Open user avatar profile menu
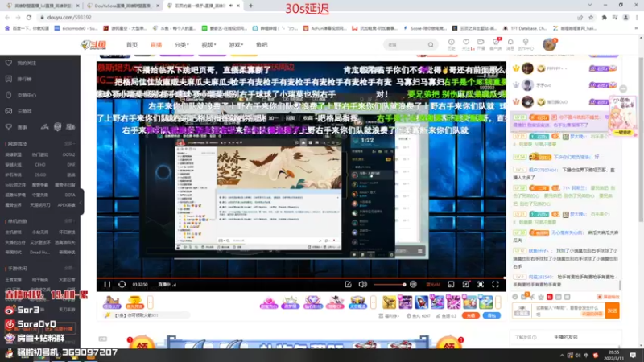 coord(549,44)
